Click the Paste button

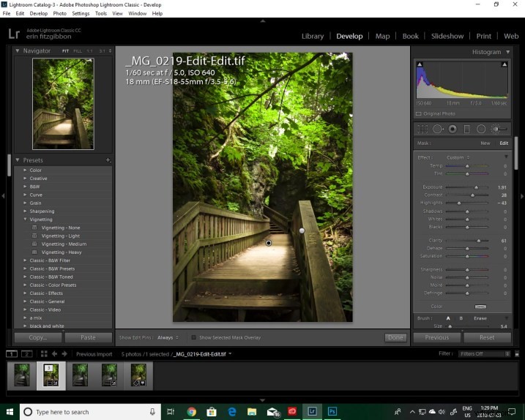88,337
